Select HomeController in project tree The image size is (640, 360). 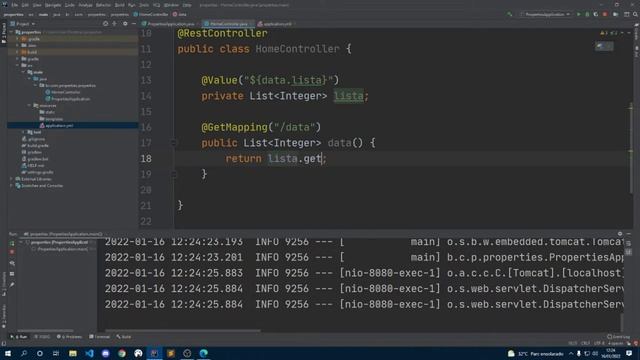click(x=63, y=92)
